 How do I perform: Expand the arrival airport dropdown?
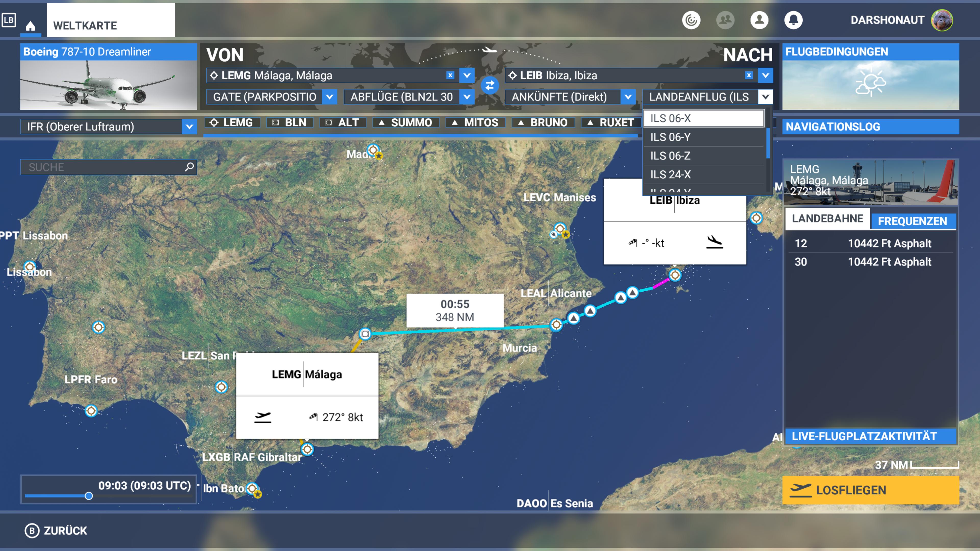pos(765,75)
